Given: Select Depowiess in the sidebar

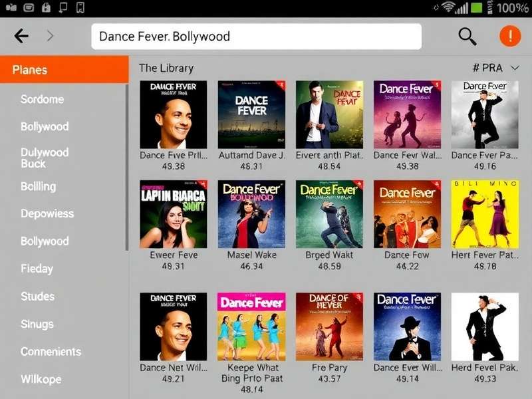Looking at the screenshot, I should [x=47, y=213].
